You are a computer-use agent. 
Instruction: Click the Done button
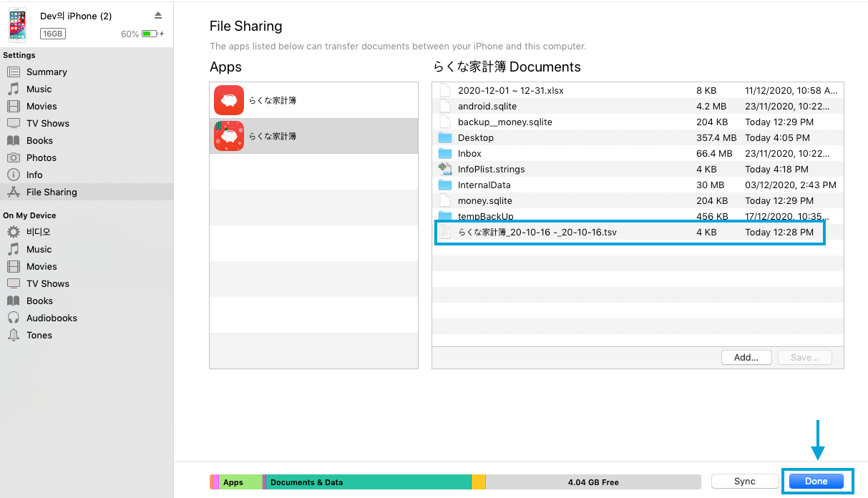click(x=816, y=482)
